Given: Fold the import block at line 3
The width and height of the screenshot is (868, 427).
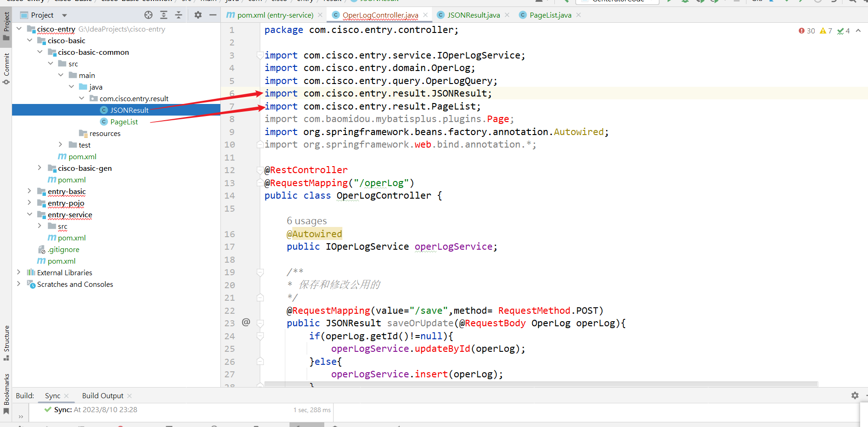Looking at the screenshot, I should tap(260, 55).
